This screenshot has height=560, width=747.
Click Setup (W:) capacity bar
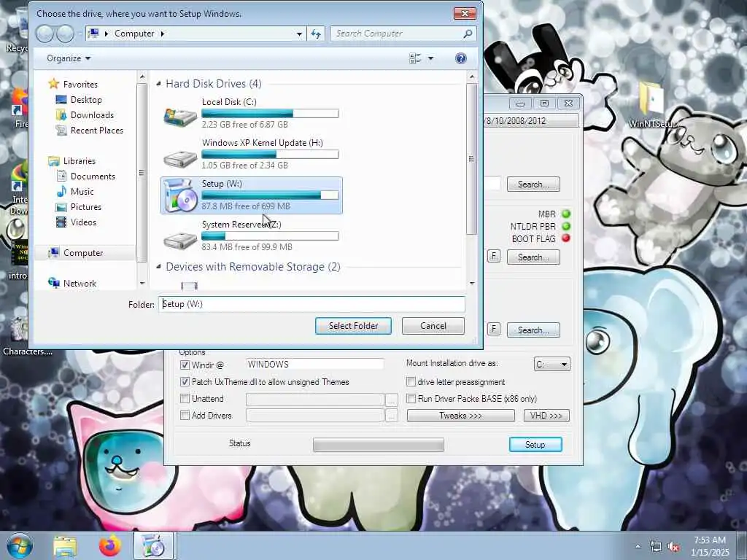coord(270,195)
